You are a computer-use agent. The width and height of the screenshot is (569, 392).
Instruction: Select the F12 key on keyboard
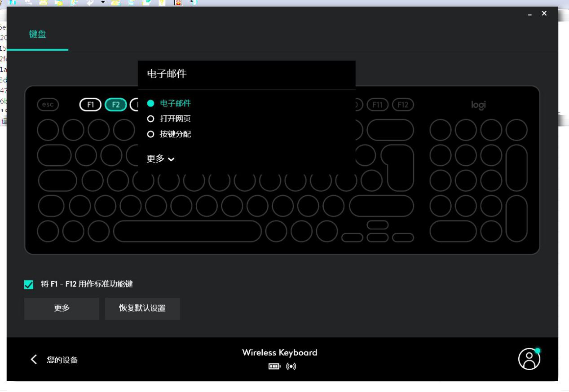pos(403,105)
